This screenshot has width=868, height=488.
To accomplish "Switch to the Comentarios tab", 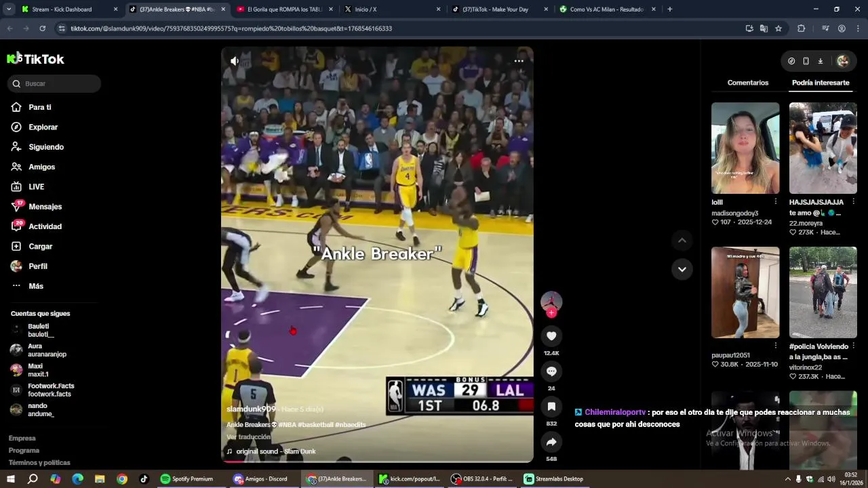I will click(748, 83).
